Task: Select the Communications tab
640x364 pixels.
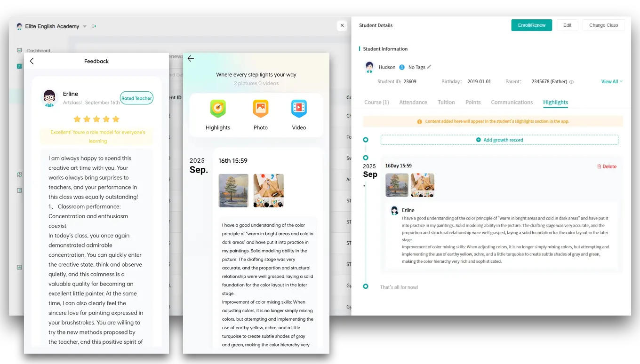Action: coord(512,102)
